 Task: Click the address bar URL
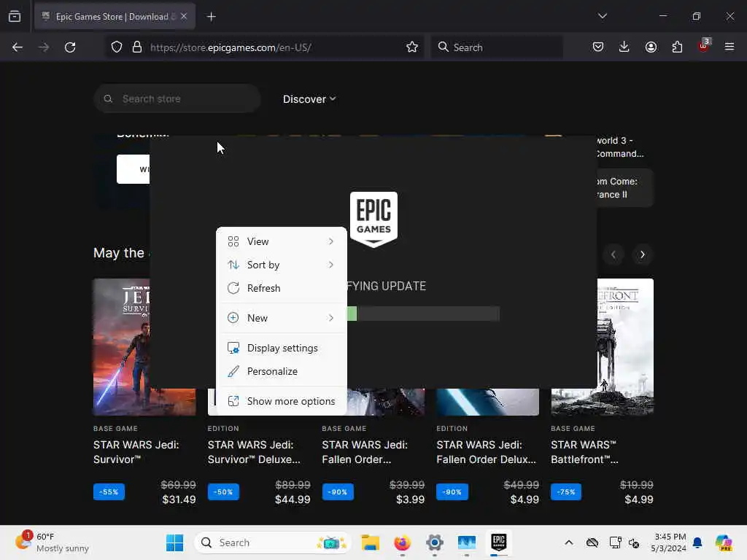(231, 47)
